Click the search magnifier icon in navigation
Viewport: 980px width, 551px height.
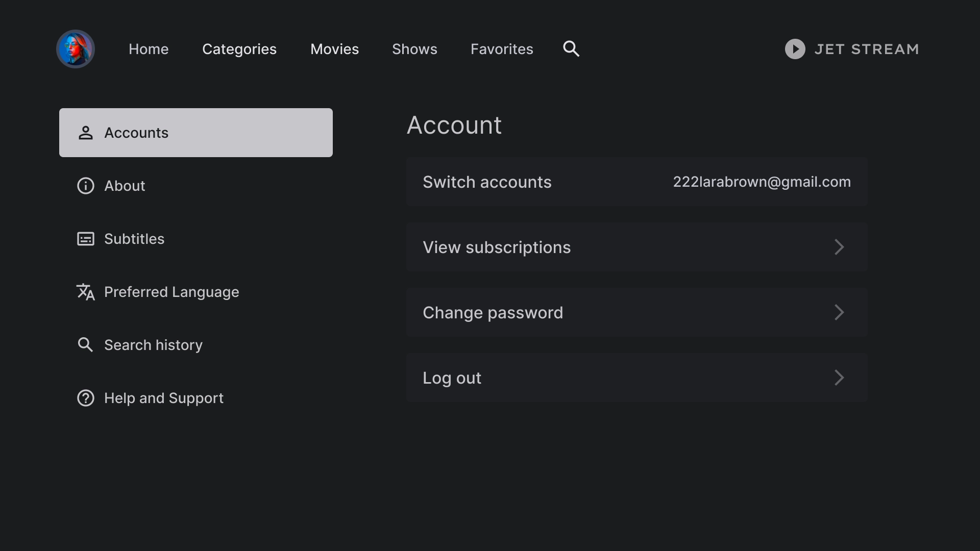pos(571,48)
